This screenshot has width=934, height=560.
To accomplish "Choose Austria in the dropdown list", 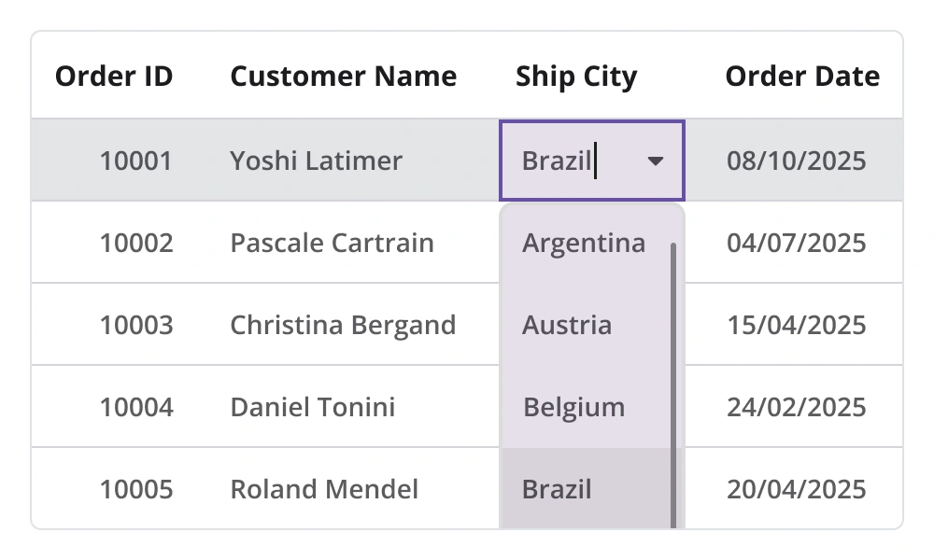I will [567, 325].
